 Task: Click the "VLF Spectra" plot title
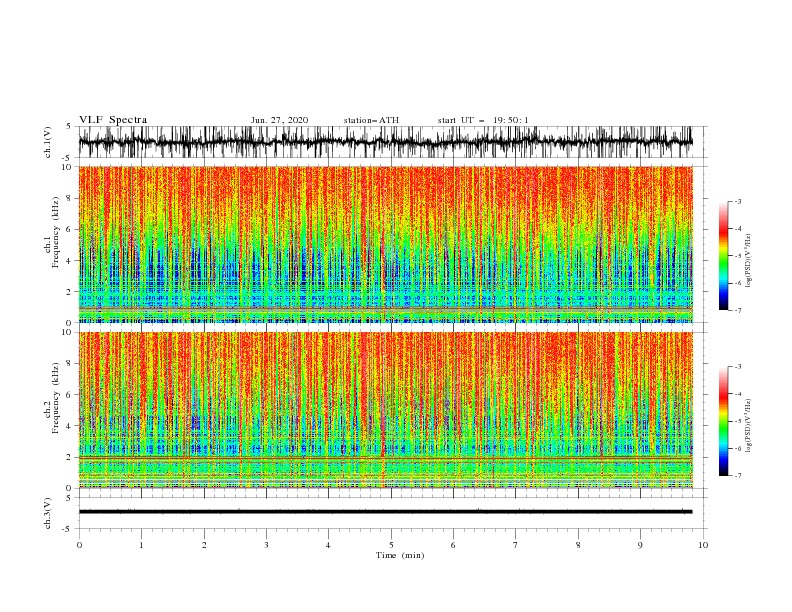(x=113, y=120)
